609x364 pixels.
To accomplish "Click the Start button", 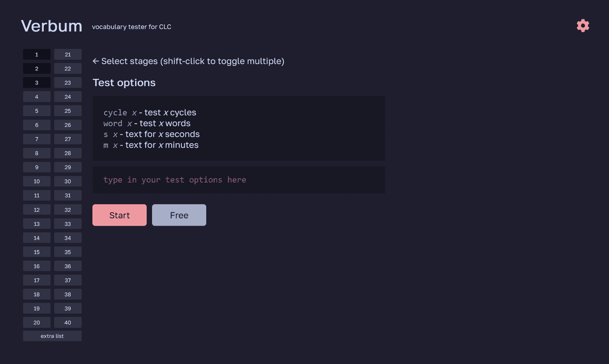I will [x=119, y=215].
